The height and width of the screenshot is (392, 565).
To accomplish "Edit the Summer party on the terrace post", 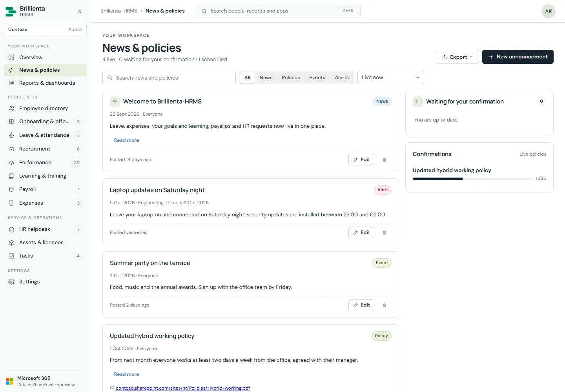I will pyautogui.click(x=361, y=305).
